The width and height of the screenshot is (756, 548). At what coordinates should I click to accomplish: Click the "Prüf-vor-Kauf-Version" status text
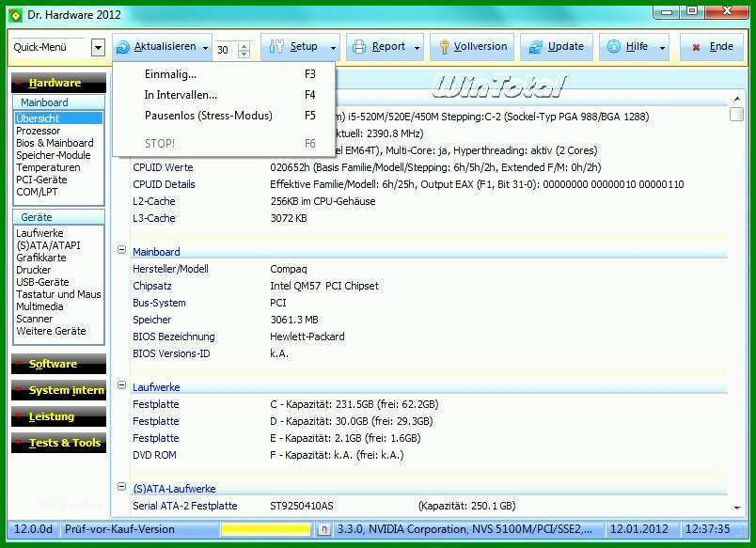(x=119, y=529)
